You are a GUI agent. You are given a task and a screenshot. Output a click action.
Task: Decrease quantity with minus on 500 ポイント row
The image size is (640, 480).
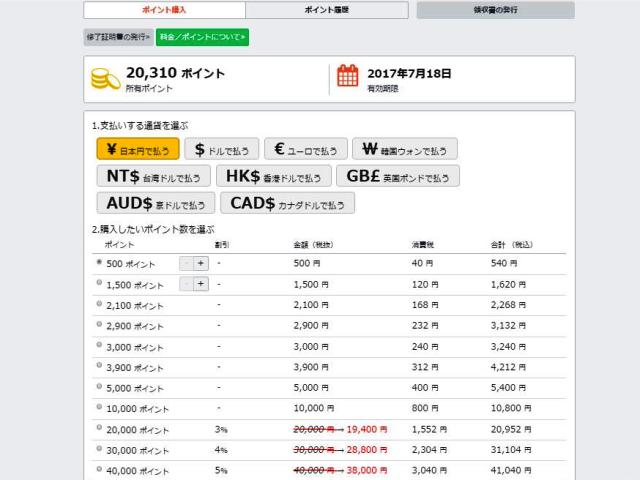pyautogui.click(x=187, y=263)
